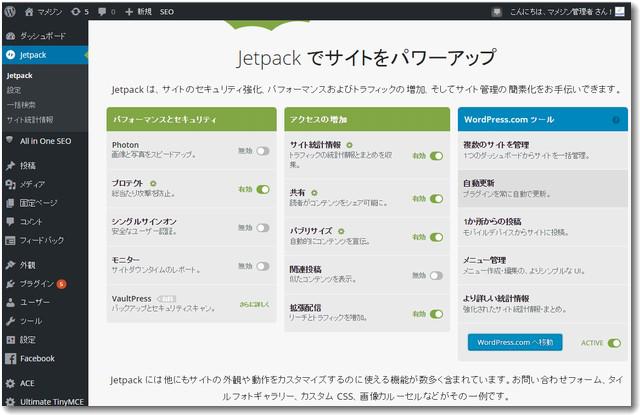Click the WordPress logo in the admin bar
The image size is (640, 415).
pyautogui.click(x=10, y=11)
